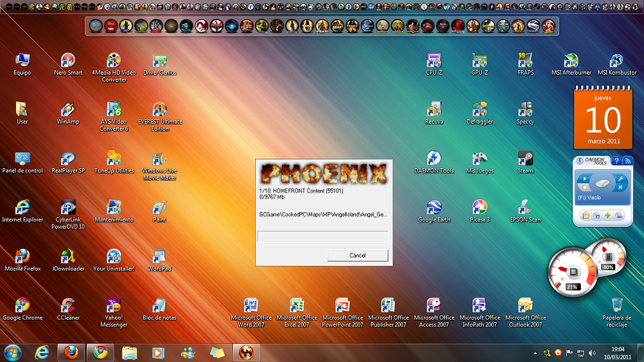Open Google Earth shortcut
Viewport: 644px width, 362px height.
pos(434,211)
